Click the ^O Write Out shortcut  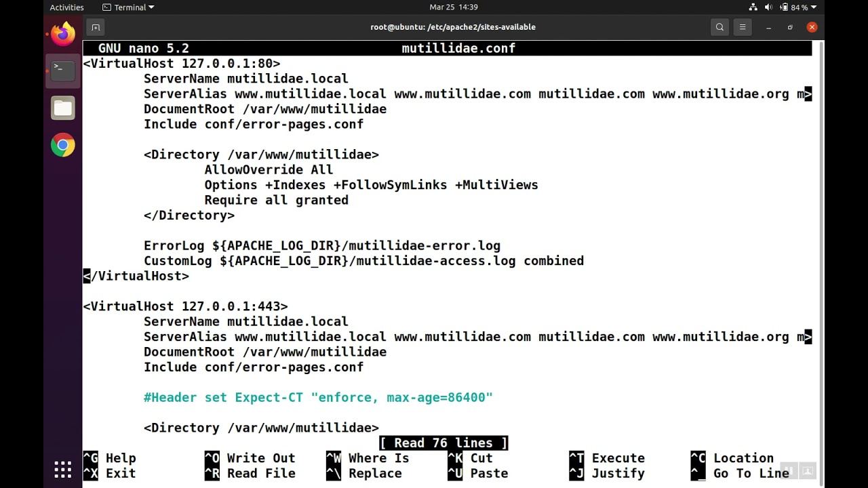coord(250,458)
